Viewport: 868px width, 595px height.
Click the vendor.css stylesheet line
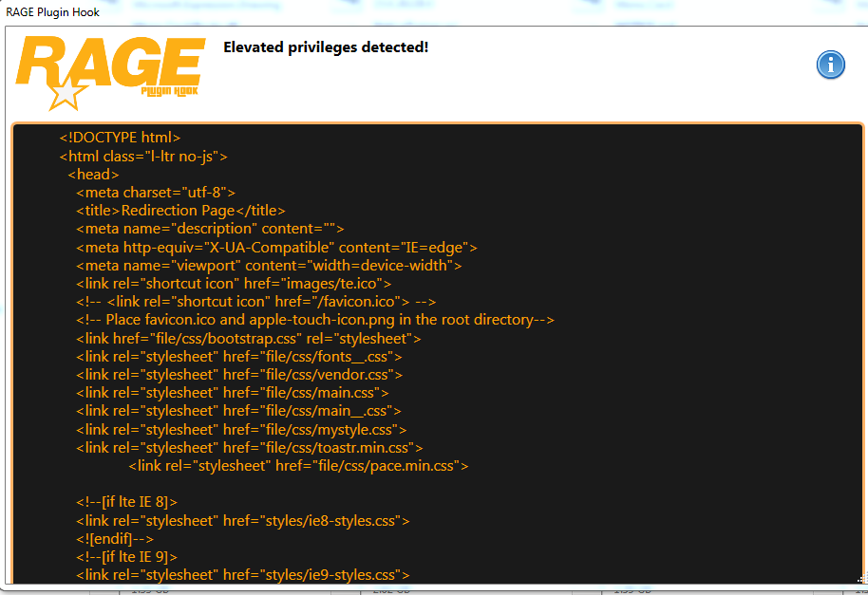click(x=239, y=375)
